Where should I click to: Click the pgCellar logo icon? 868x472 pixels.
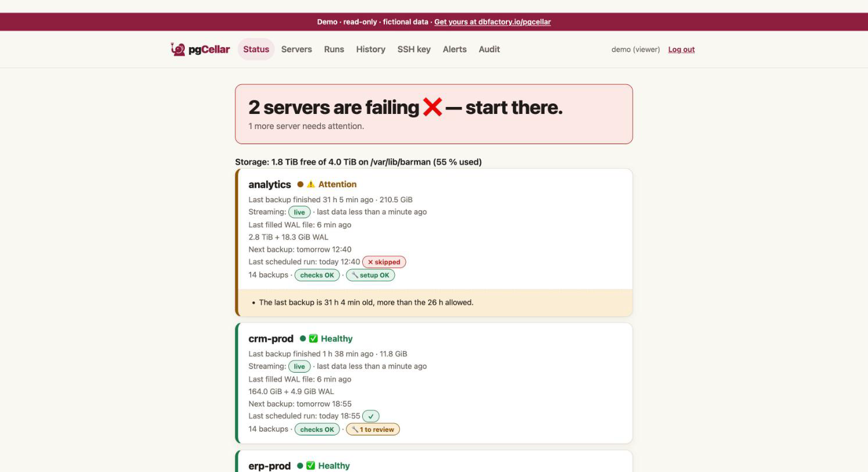coord(178,49)
